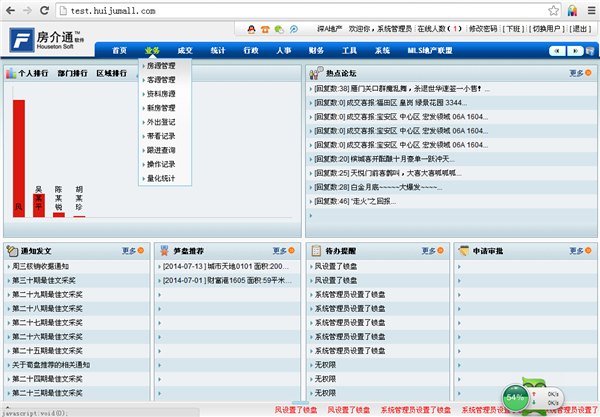Click the 通知发文 notice panel icon
This screenshot has width=600, height=417.
point(12,251)
